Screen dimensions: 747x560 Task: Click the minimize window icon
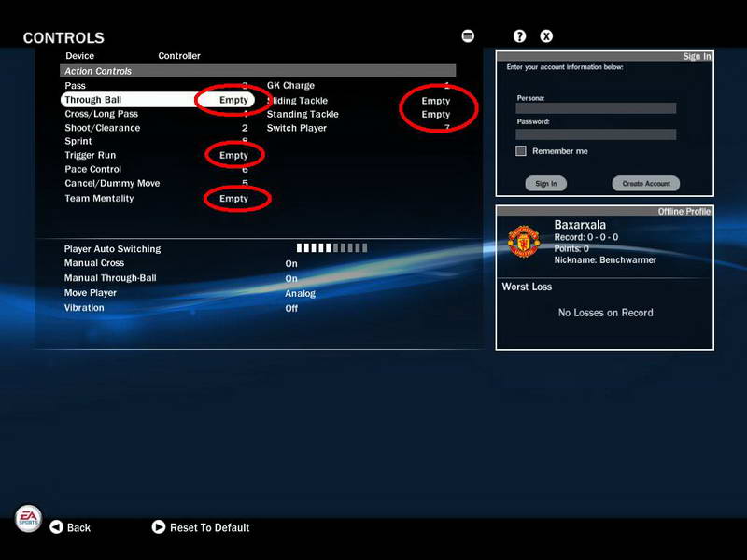click(x=468, y=36)
